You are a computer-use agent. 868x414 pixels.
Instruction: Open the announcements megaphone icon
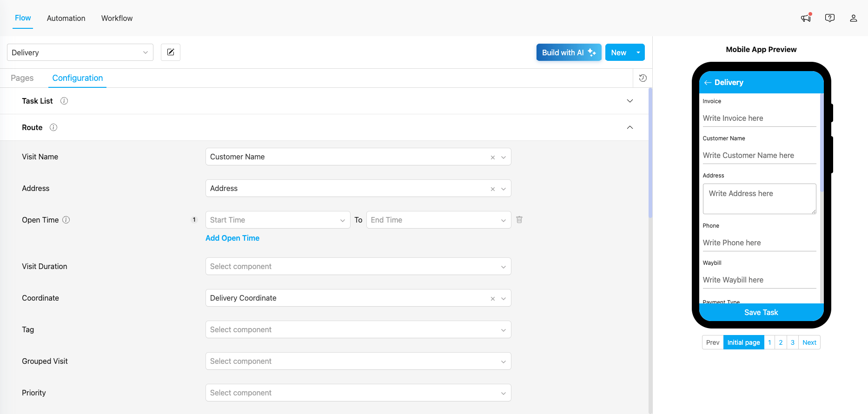click(x=806, y=18)
